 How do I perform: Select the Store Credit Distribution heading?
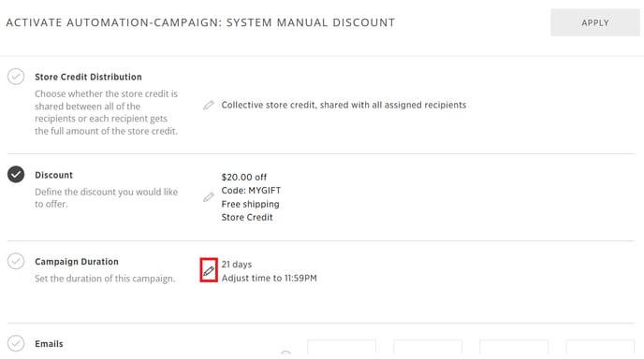coord(88,77)
